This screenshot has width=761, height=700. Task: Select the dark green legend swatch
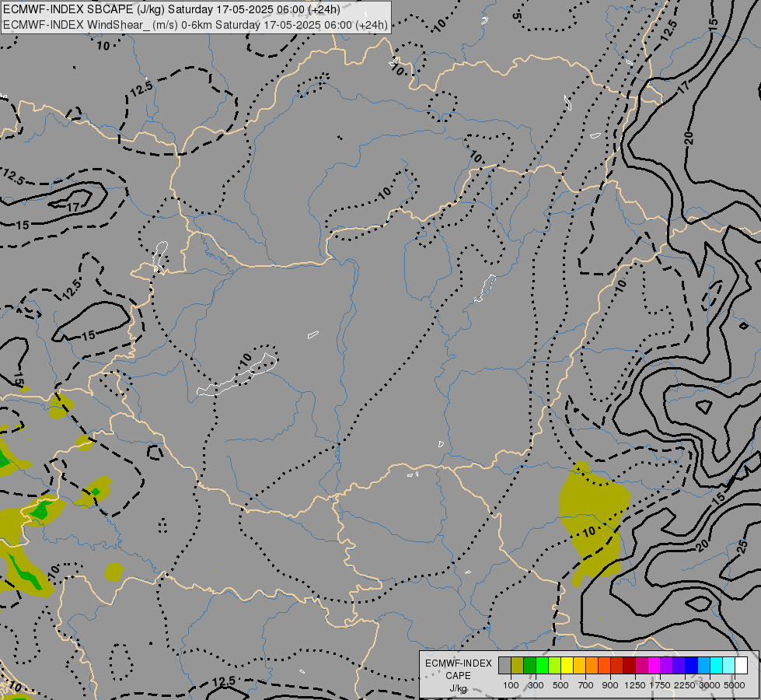(529, 666)
